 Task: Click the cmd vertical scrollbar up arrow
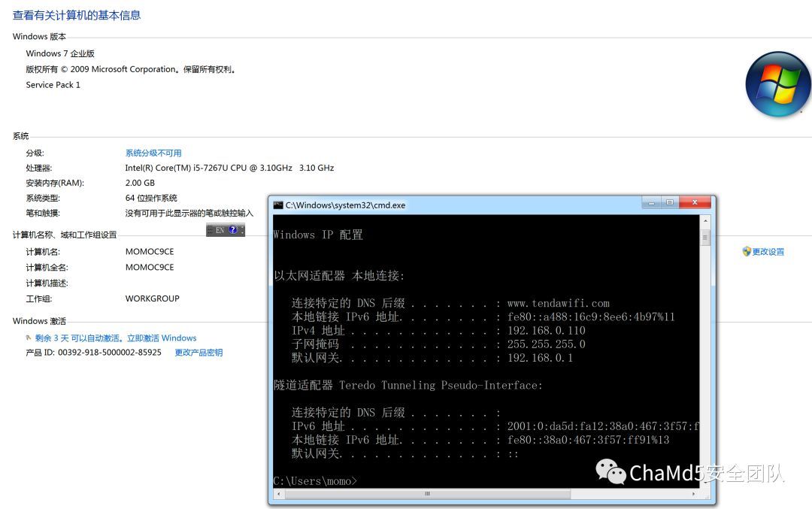(704, 221)
